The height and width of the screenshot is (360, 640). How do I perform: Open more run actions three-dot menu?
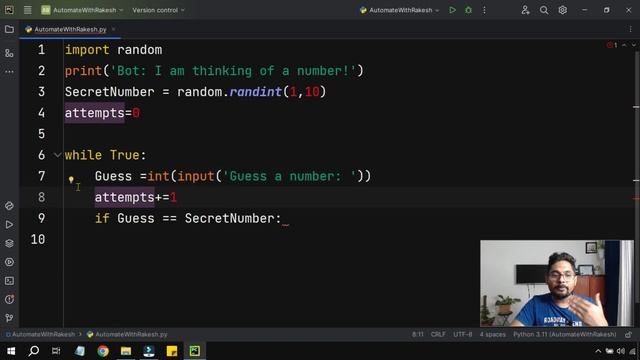[484, 10]
